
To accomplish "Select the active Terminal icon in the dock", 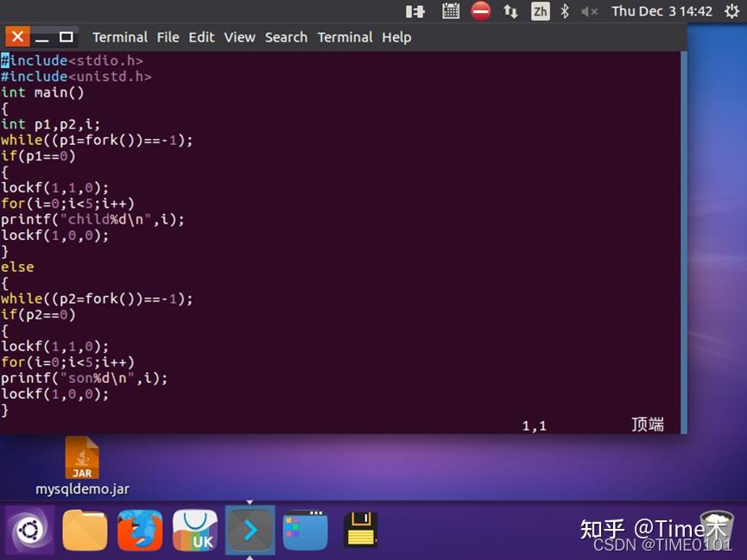I will (250, 528).
